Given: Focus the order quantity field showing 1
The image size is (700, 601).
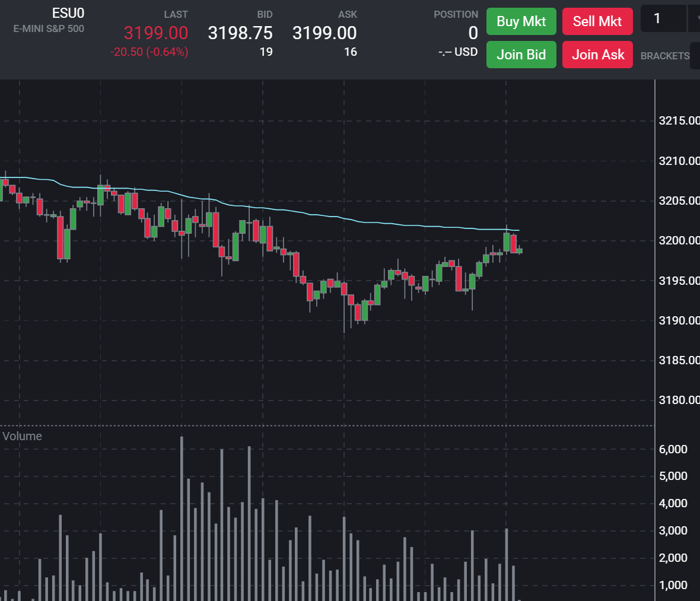Looking at the screenshot, I should 663,19.
